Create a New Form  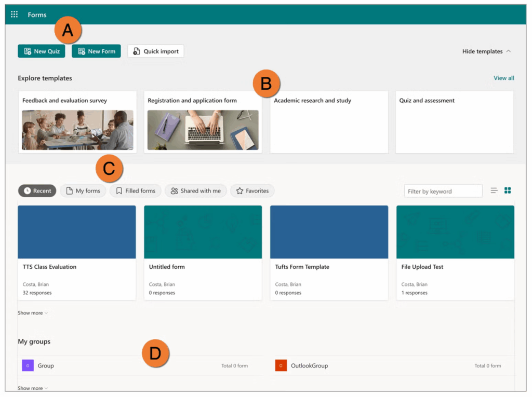point(96,51)
